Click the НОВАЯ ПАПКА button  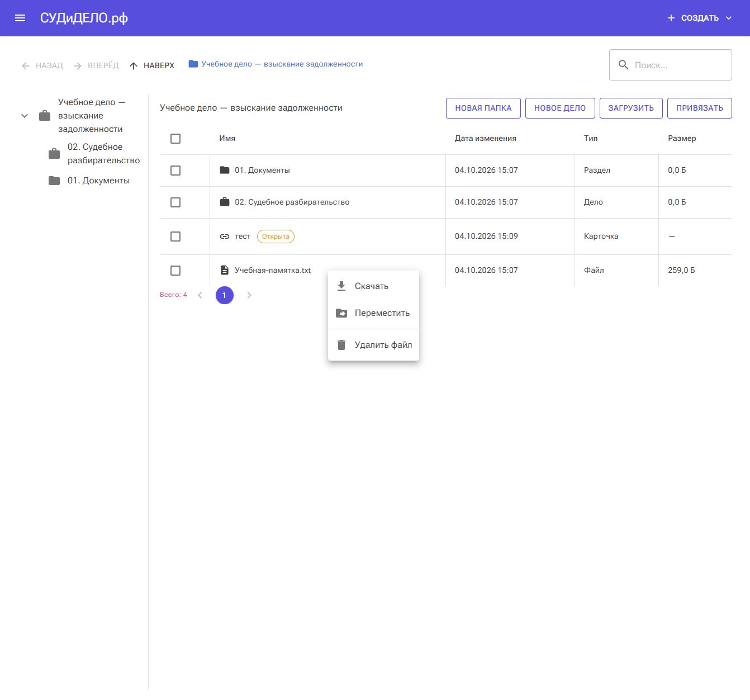point(483,108)
